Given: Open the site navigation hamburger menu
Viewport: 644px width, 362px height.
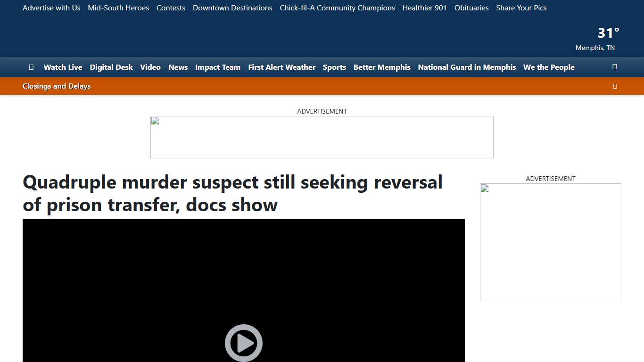Looking at the screenshot, I should pyautogui.click(x=31, y=67).
